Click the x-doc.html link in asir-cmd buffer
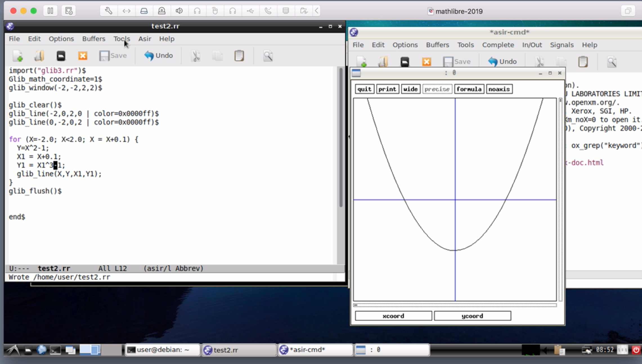The width and height of the screenshot is (642, 364). tap(585, 163)
